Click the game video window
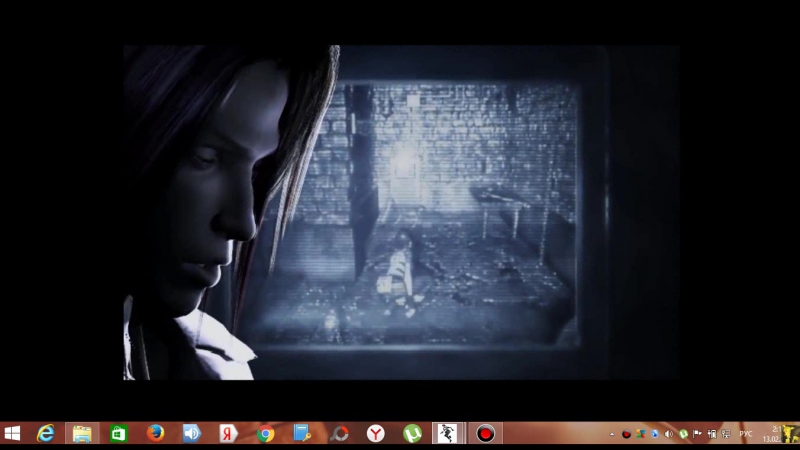The width and height of the screenshot is (800, 450). coord(401,212)
